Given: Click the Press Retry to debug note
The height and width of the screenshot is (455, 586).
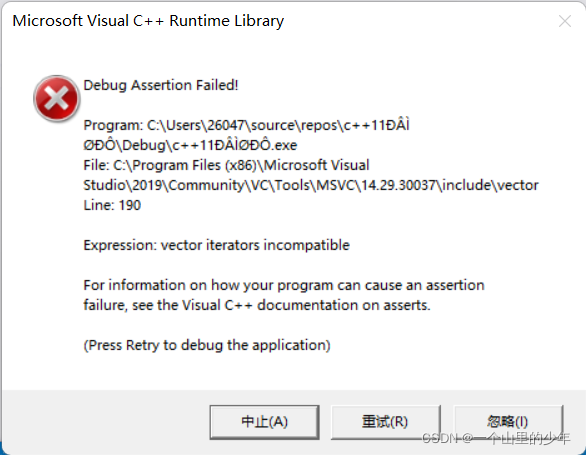Looking at the screenshot, I should pos(207,345).
